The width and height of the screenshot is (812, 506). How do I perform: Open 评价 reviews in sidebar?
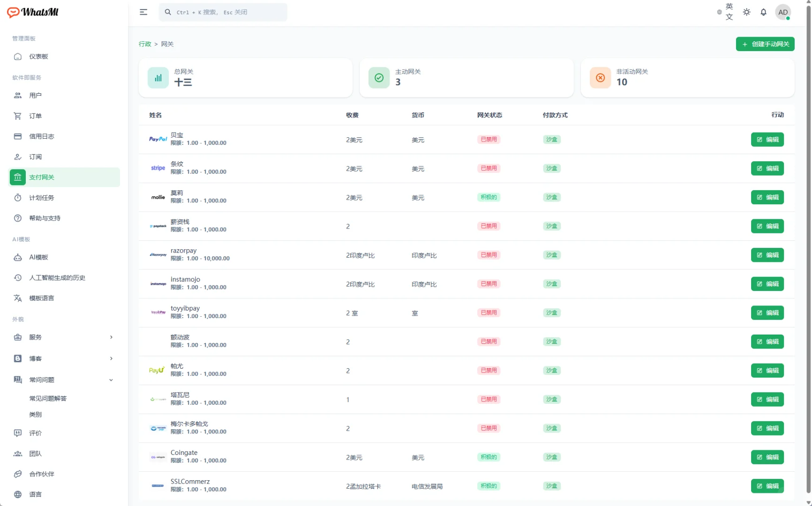(x=64, y=433)
